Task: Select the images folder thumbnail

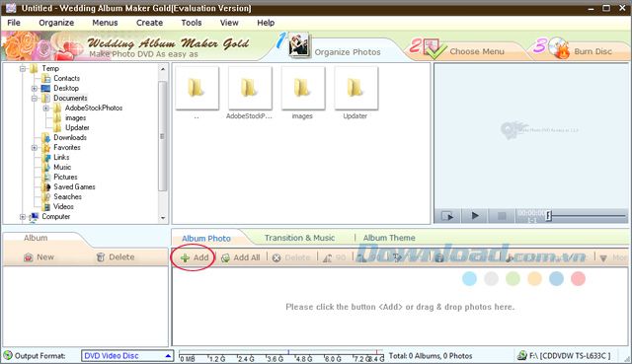Action: (x=303, y=88)
